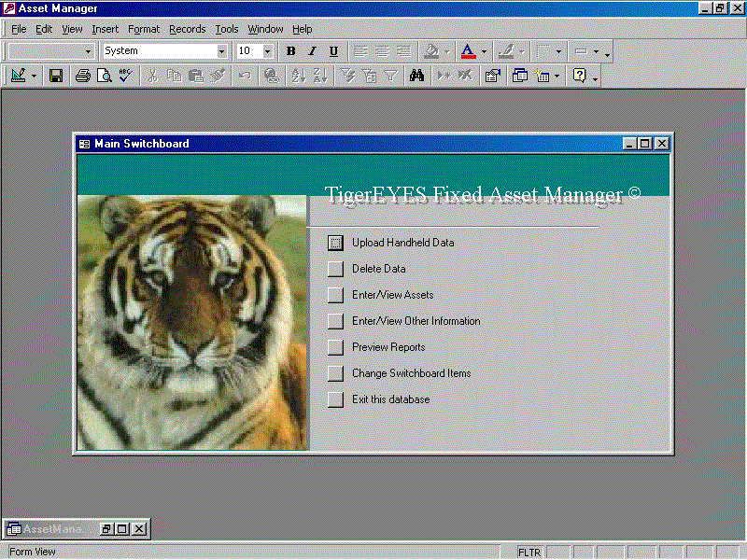Toggle Underline formatting
Viewport: 747px width, 560px height.
point(333,51)
